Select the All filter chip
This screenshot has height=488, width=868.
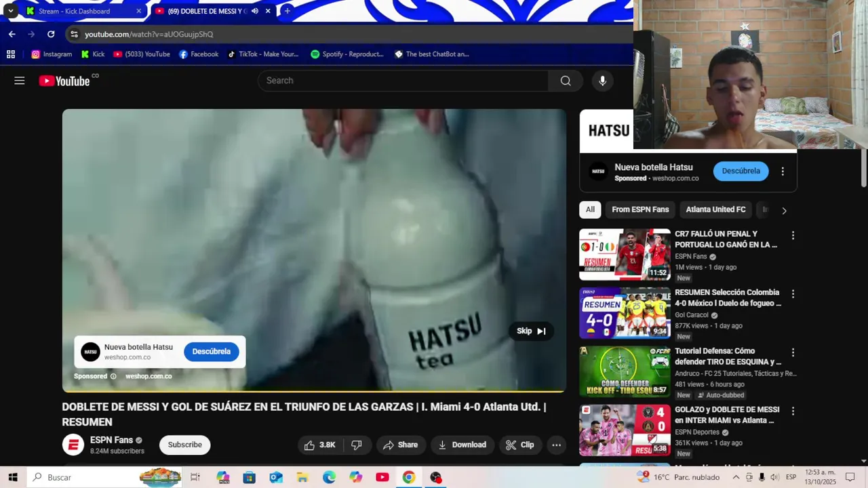coord(590,209)
